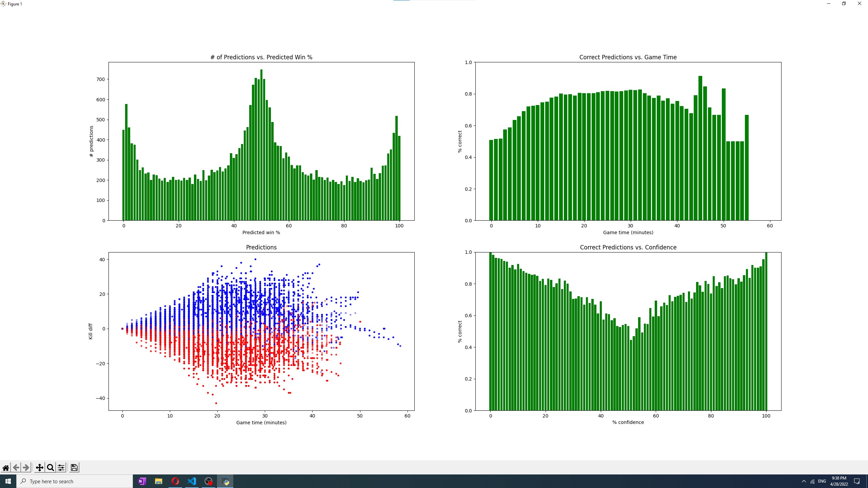868x488 pixels.
Task: Click the tallest bar near 45 minutes game time
Action: click(x=700, y=148)
